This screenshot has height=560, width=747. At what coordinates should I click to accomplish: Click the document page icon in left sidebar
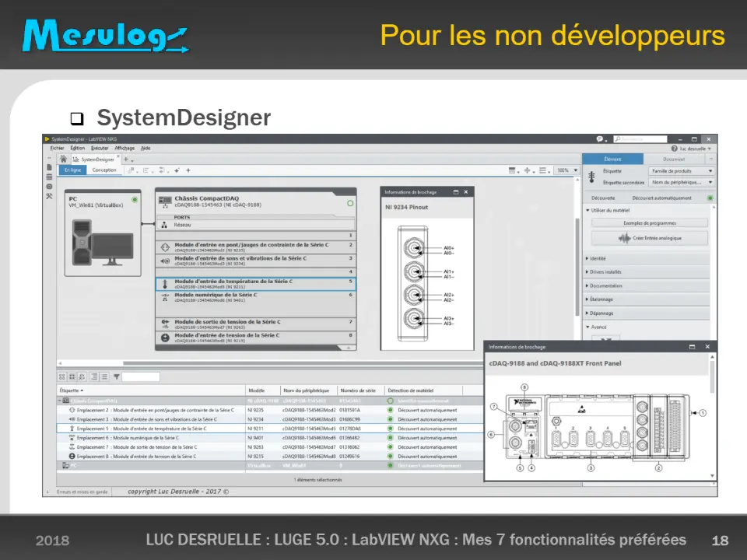click(49, 167)
